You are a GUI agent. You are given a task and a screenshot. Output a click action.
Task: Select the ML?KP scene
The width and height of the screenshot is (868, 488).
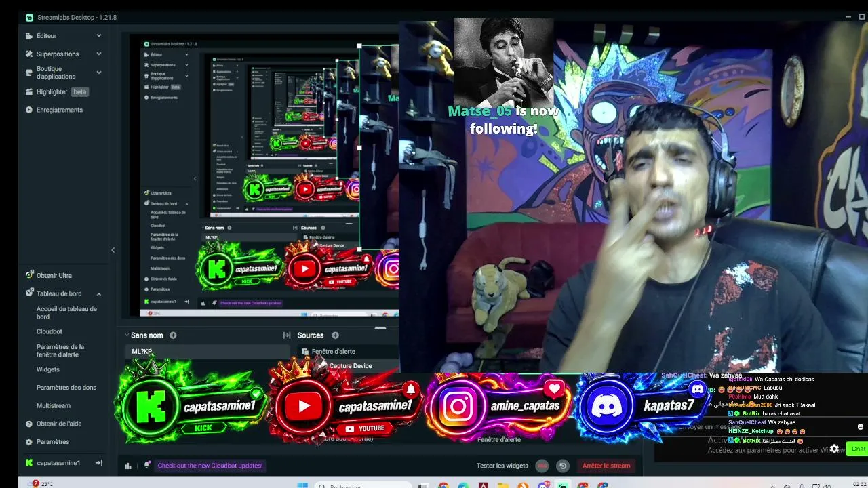(x=208, y=351)
